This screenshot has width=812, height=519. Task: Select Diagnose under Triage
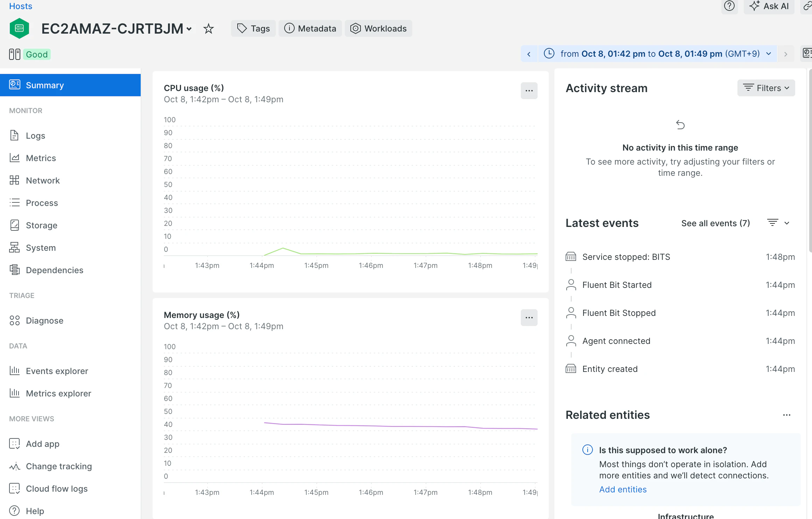point(44,320)
